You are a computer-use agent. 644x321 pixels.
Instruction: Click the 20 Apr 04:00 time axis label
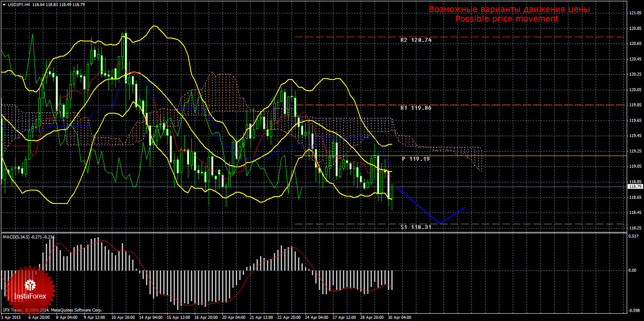coord(234,317)
